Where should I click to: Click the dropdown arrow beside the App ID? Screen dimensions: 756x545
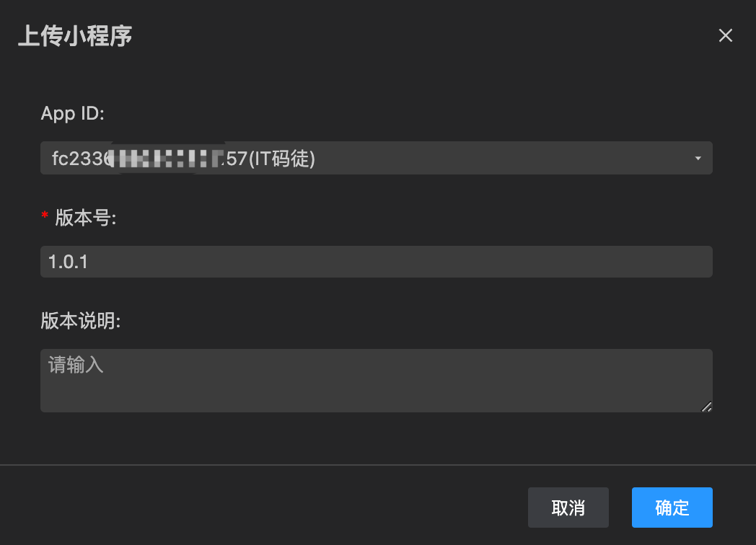click(698, 158)
